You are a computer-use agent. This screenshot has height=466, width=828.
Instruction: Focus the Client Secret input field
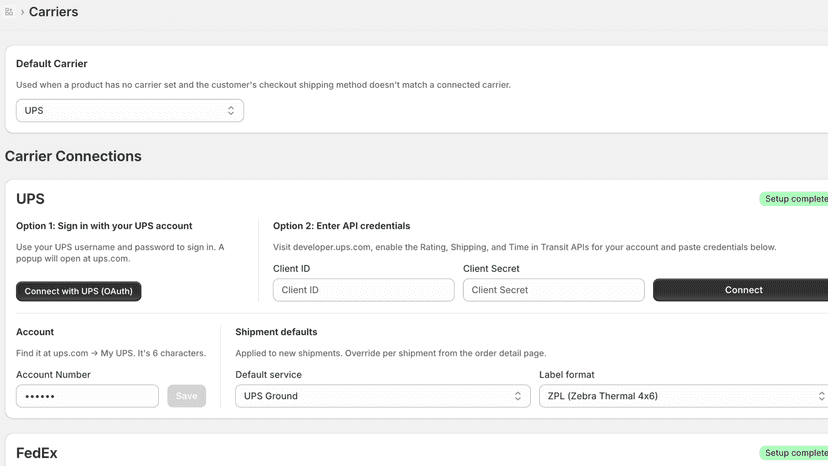[553, 290]
